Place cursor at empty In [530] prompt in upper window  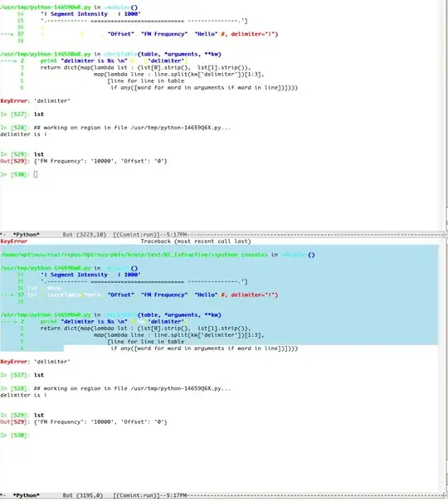tap(36, 174)
